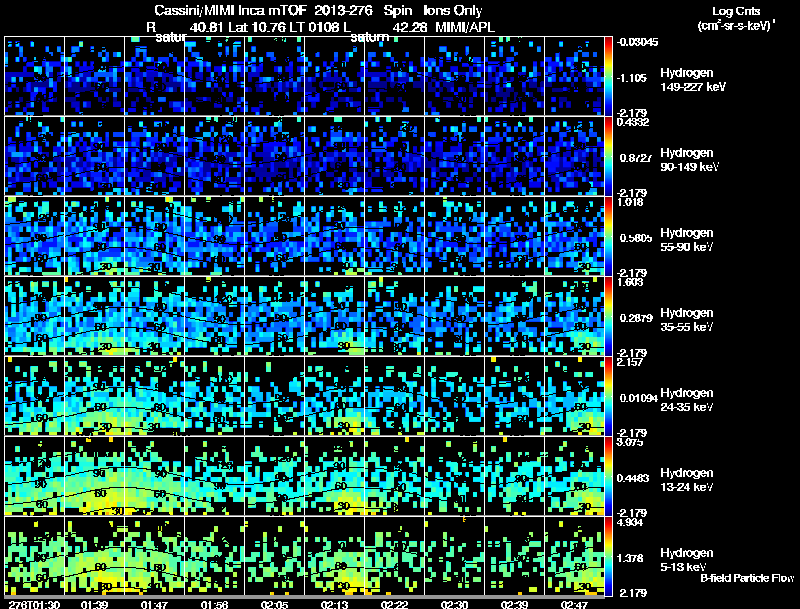800x609 pixels.
Task: Click the 1.603 colorbar value
Action: tap(631, 282)
